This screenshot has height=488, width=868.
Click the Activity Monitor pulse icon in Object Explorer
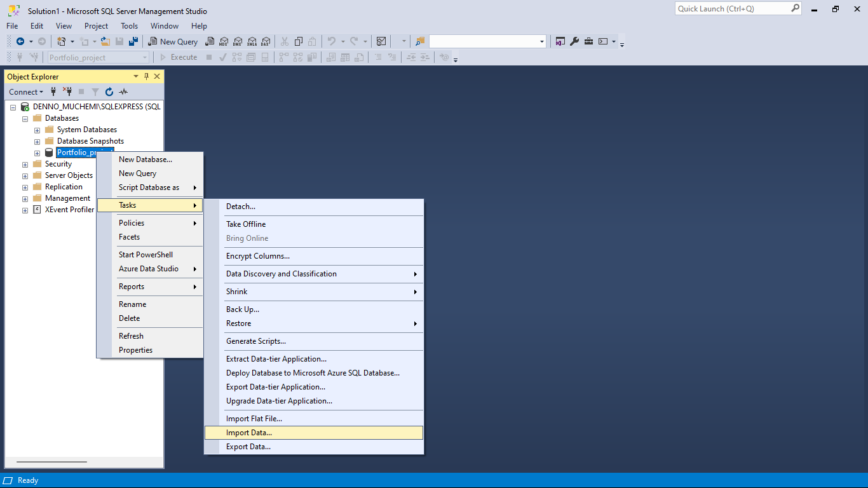point(123,91)
